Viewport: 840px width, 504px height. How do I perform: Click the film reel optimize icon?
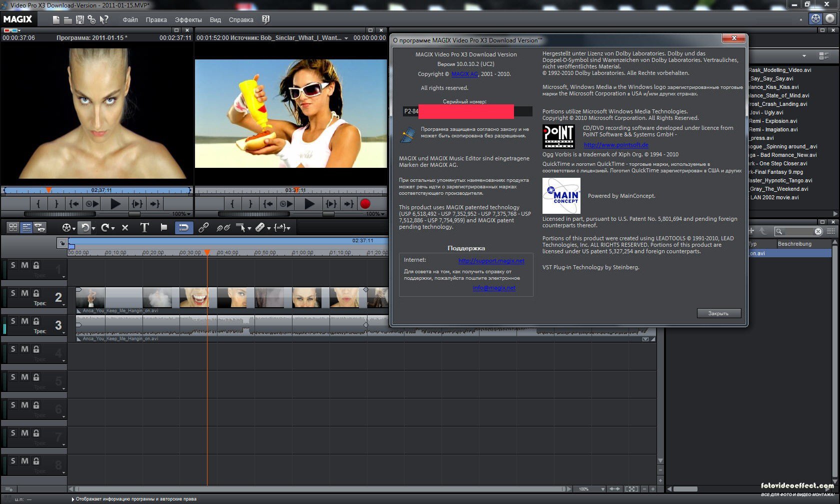[66, 227]
